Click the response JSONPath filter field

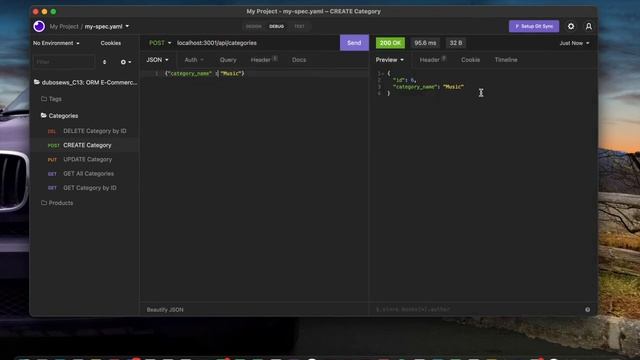(478, 309)
